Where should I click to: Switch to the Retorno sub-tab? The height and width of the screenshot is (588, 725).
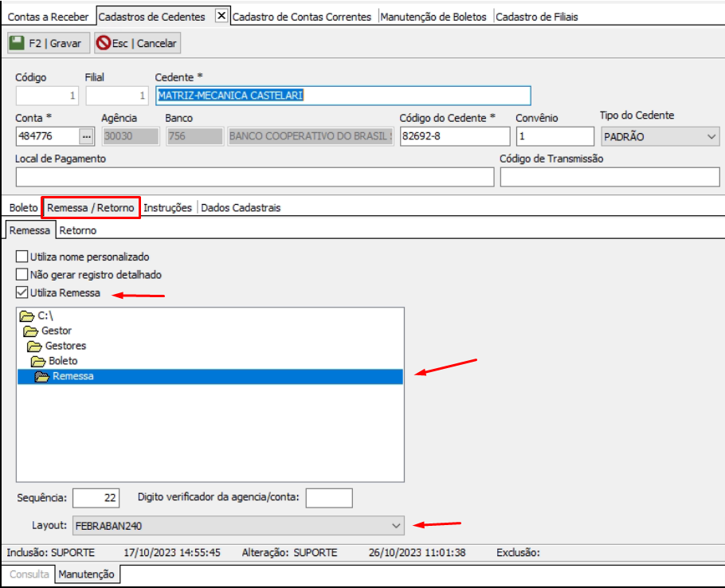tap(78, 230)
